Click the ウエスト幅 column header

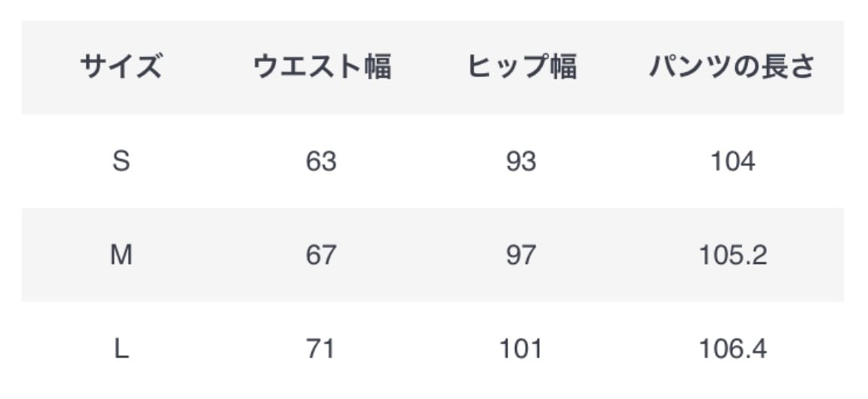coord(321,68)
